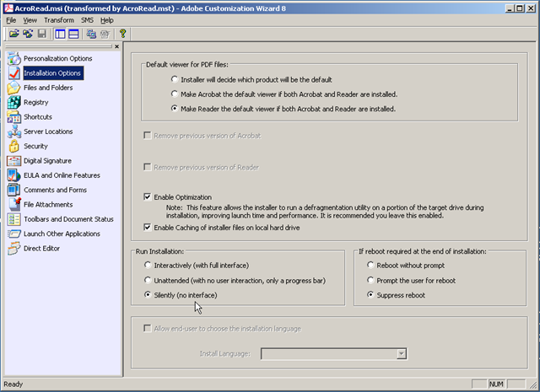Click the Shortcuts icon
Screen dimensions: 540x392
pyautogui.click(x=14, y=117)
